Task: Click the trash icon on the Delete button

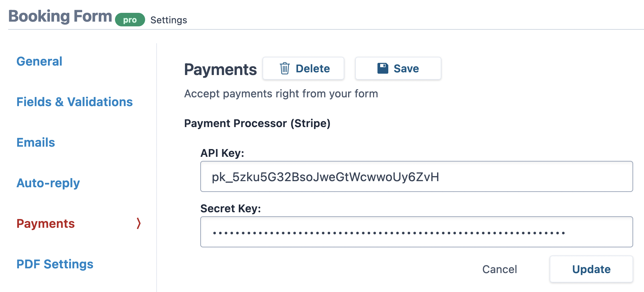Action: tap(284, 68)
